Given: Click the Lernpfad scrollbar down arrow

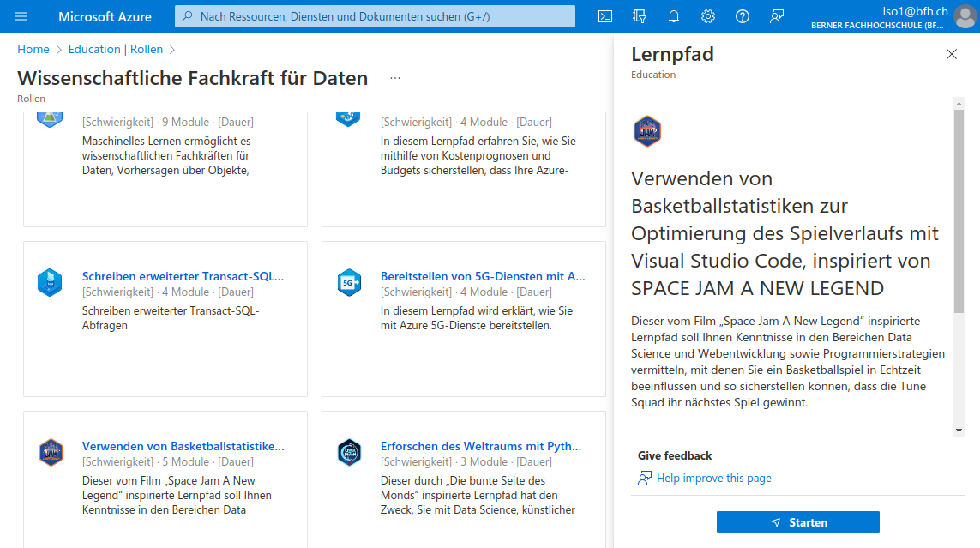Looking at the screenshot, I should click(959, 431).
